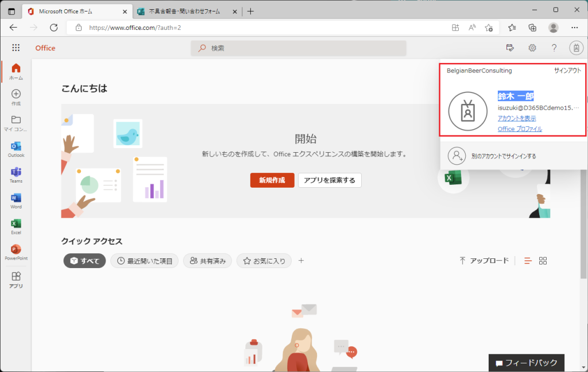Click the Office brand title
This screenshot has width=588, height=372.
coord(45,48)
